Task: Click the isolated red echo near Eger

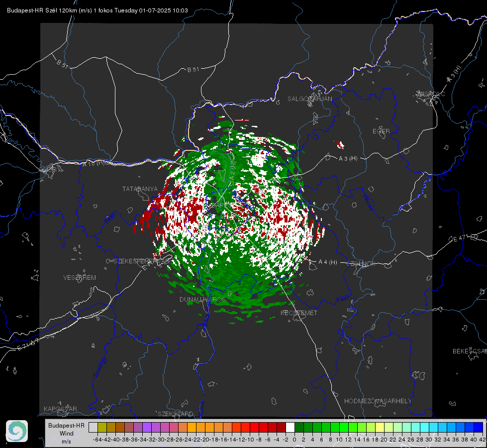Action: coord(340,145)
